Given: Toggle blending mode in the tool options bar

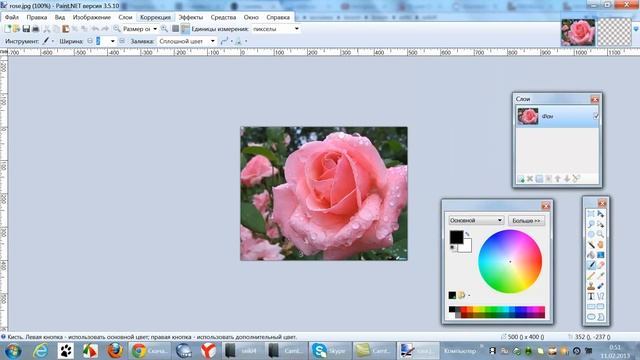Looking at the screenshot, I should pyautogui.click(x=240, y=41).
